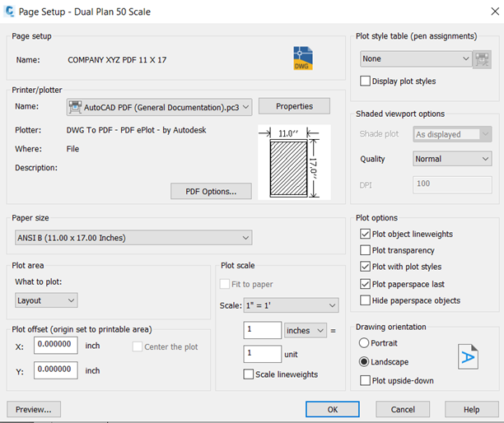The image size is (504, 423).
Task: Open the Shade plot As displayed dropdown
Action: click(x=452, y=134)
